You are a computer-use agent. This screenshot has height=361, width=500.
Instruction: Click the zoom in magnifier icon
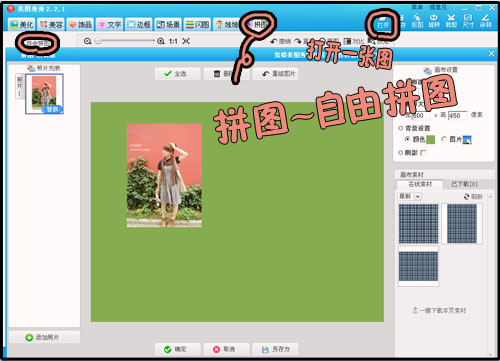(x=161, y=41)
